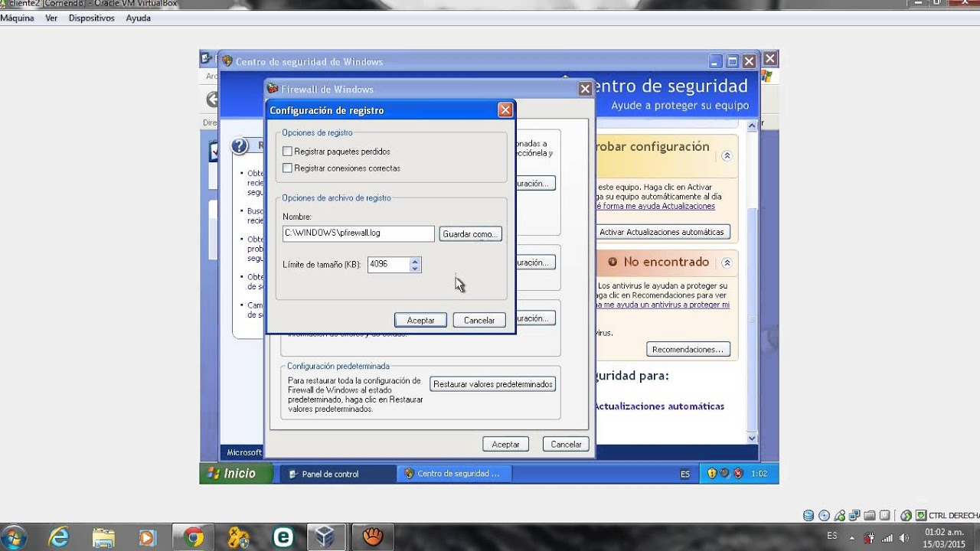Click the host network signal tray icon
980x551 pixels.
pyautogui.click(x=887, y=536)
